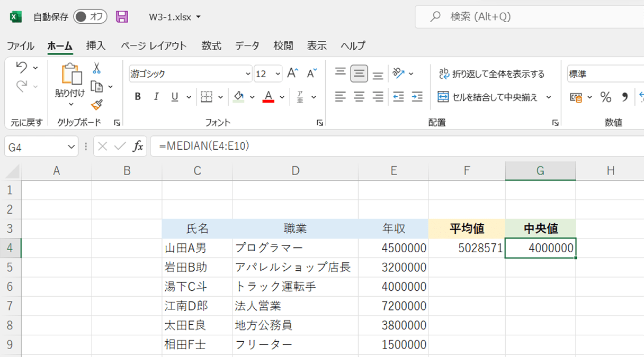Increase the font size with the large A icon
This screenshot has height=357, width=644.
[x=291, y=72]
